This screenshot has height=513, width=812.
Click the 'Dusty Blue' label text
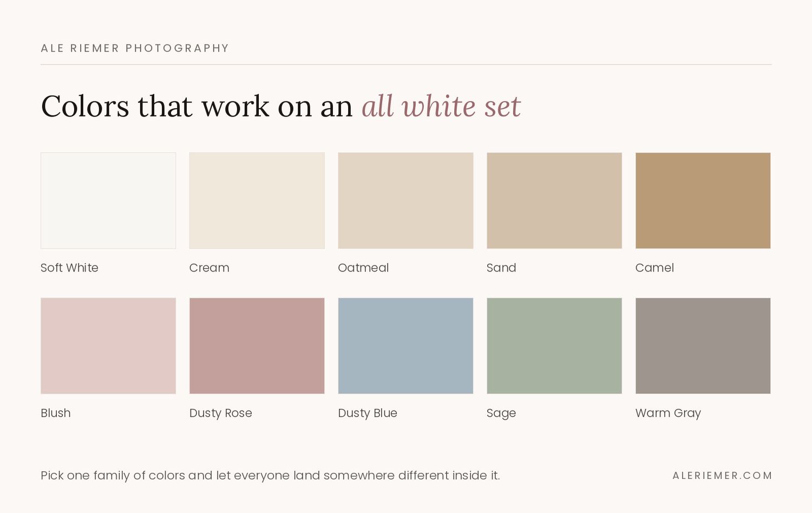(x=368, y=413)
